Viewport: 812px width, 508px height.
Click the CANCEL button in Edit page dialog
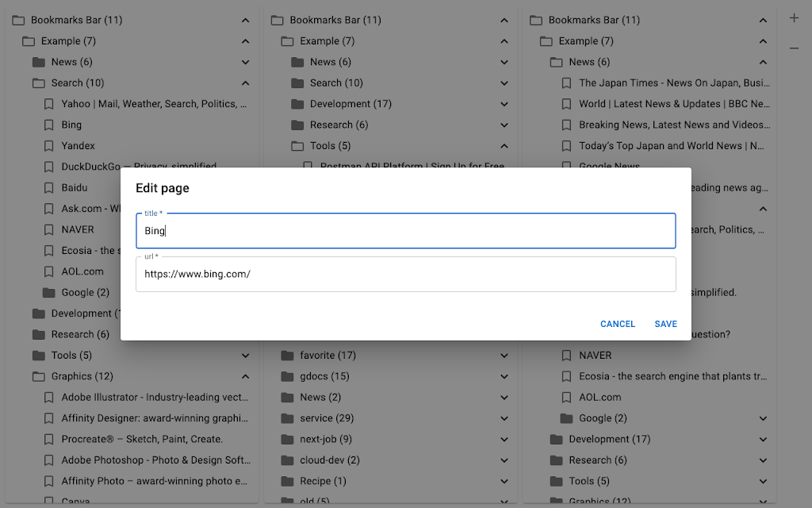click(x=618, y=324)
